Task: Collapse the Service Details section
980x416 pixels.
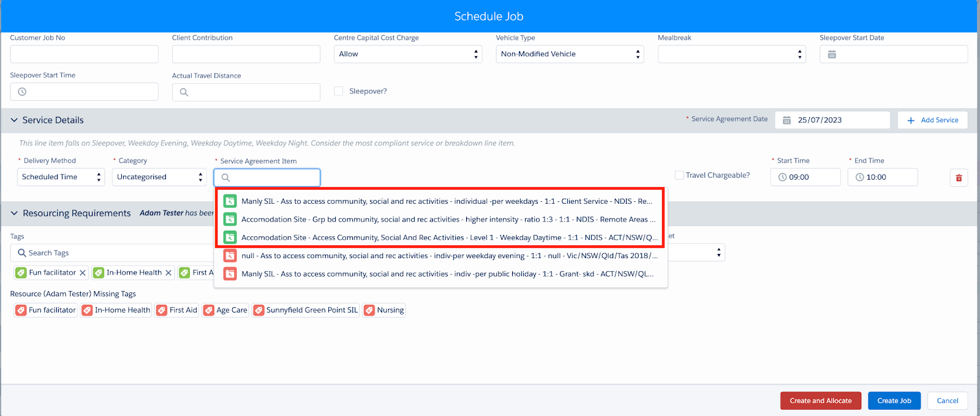Action: 14,121
